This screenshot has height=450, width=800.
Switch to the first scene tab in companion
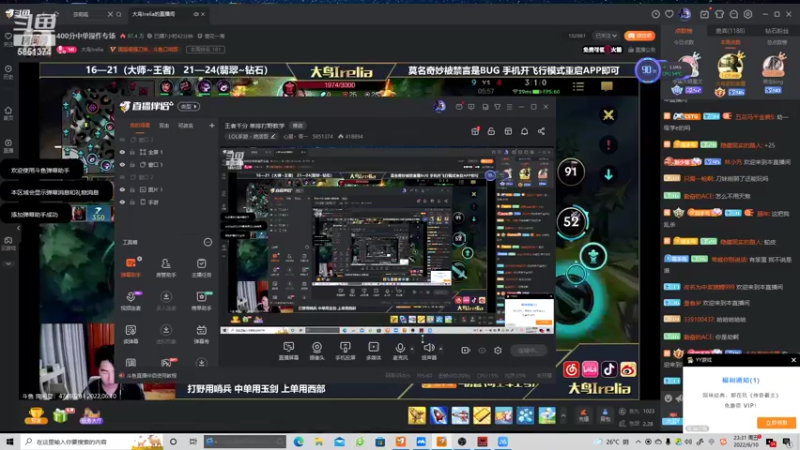click(x=140, y=126)
